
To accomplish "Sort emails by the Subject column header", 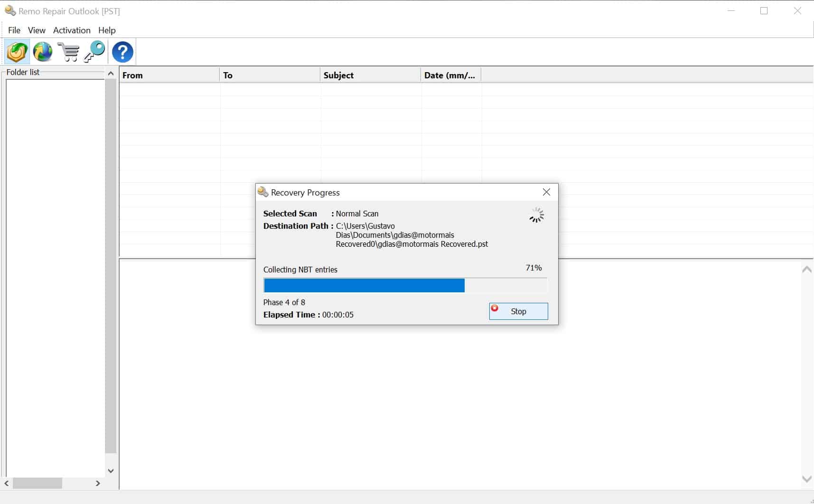I will click(370, 75).
